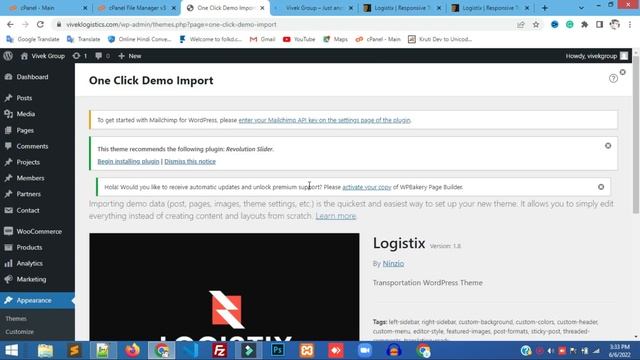
Task: Dismiss the WPBakery Page Builder notice
Action: pos(601,187)
